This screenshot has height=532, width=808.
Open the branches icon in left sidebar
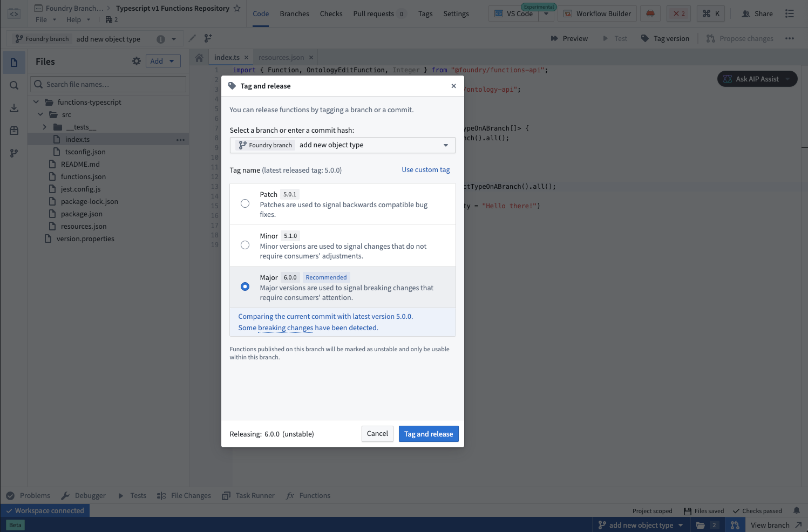coord(14,153)
